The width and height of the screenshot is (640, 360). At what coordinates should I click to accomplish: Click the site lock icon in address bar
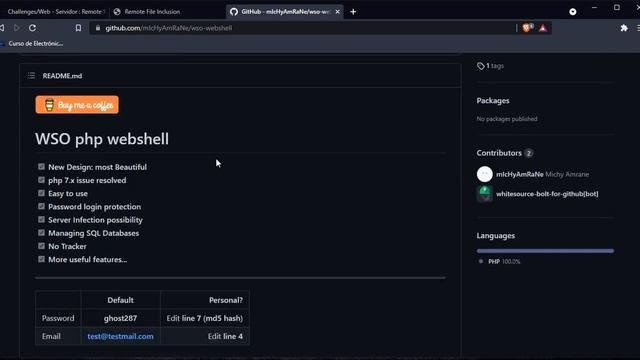click(98, 28)
